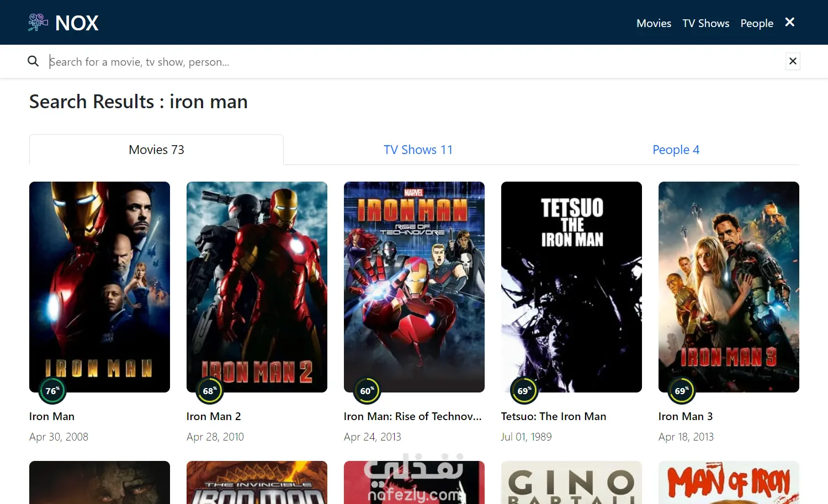Click the 69% rating badge on Tetsuo

pyautogui.click(x=524, y=391)
